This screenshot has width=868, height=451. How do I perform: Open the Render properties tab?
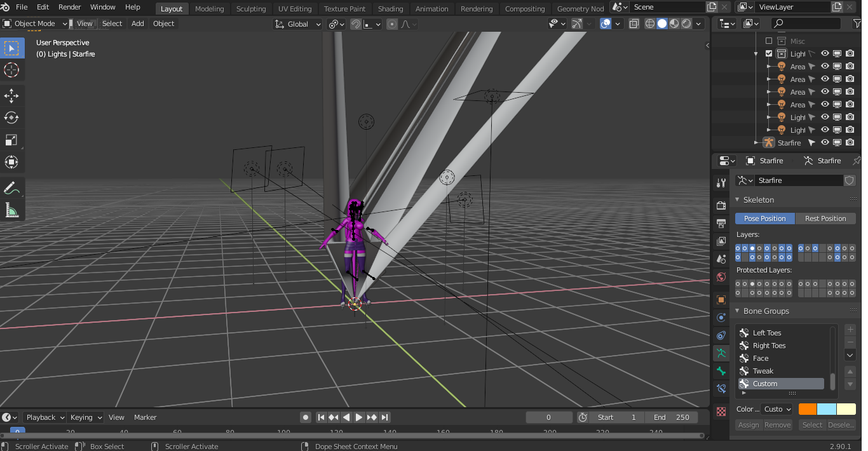pyautogui.click(x=721, y=205)
